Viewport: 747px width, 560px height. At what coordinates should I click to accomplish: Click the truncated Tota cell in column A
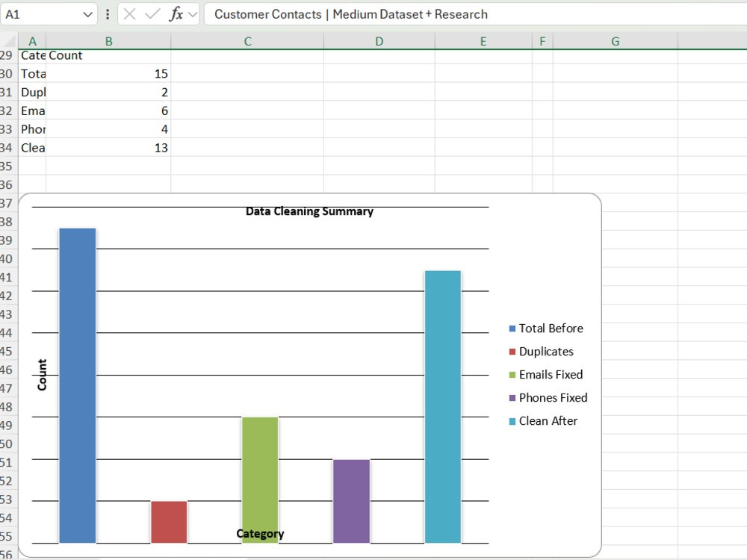point(32,73)
